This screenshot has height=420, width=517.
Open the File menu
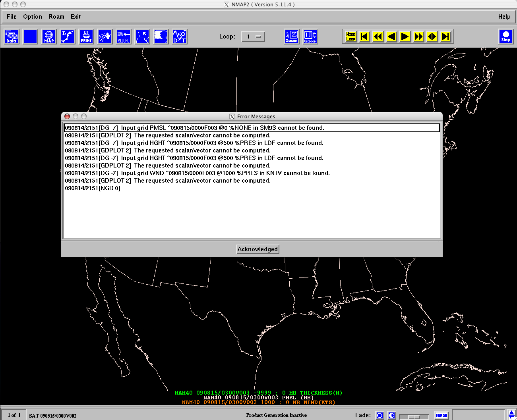(x=12, y=17)
